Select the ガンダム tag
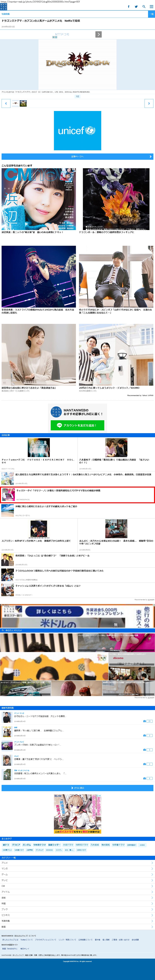The height and width of the screenshot is (980, 155). pyautogui.click(x=27, y=845)
